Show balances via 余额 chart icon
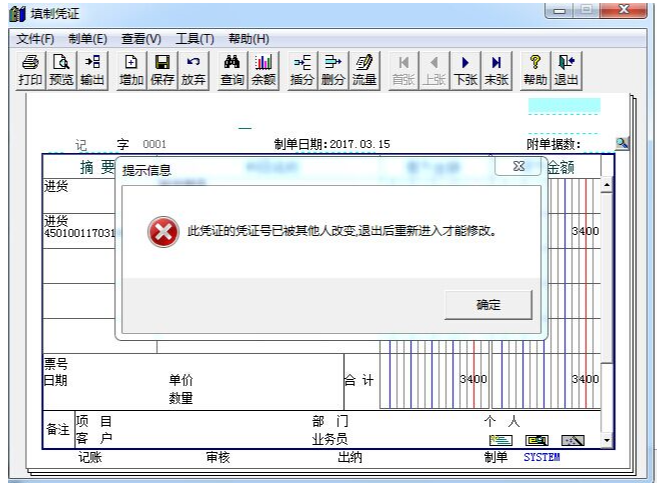 pyautogui.click(x=263, y=70)
